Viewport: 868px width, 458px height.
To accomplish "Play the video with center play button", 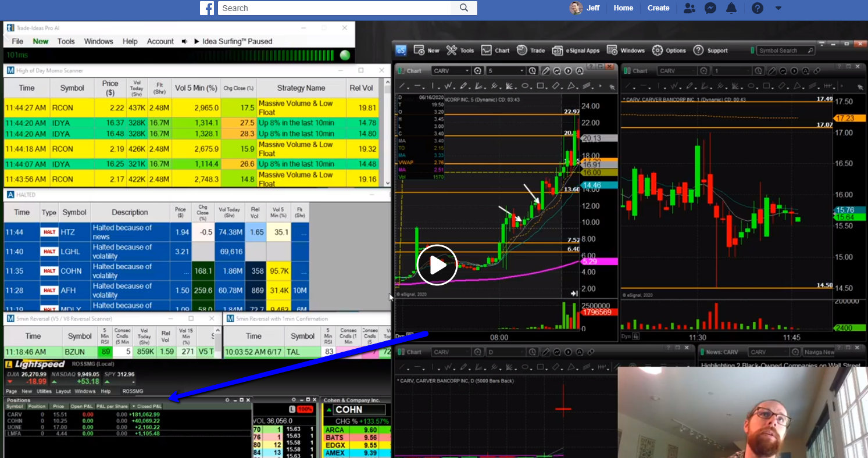I will 437,265.
